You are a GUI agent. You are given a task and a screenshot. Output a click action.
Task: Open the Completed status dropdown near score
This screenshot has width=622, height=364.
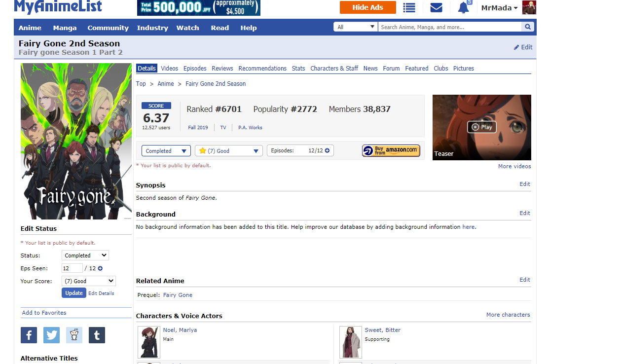click(166, 151)
